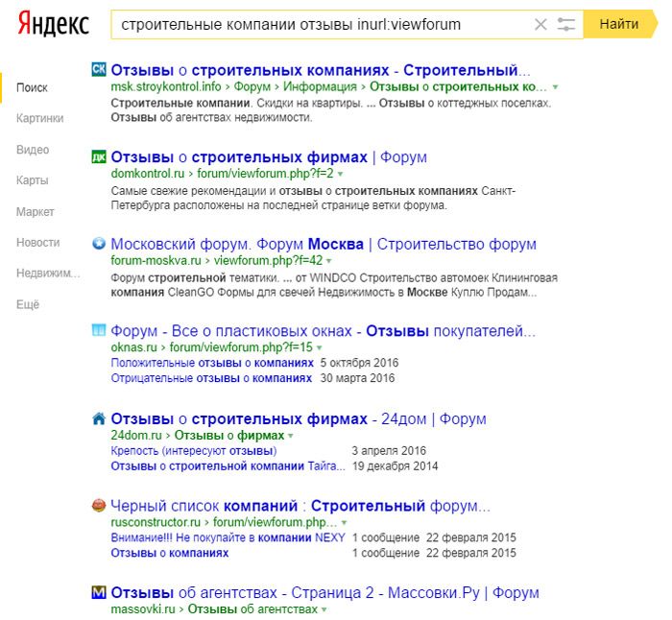Click the oknas.ru domain link
This screenshot has width=672, height=620.
click(x=134, y=347)
